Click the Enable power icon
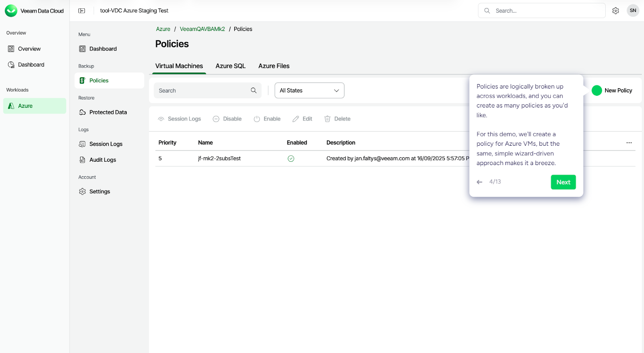 coord(257,119)
